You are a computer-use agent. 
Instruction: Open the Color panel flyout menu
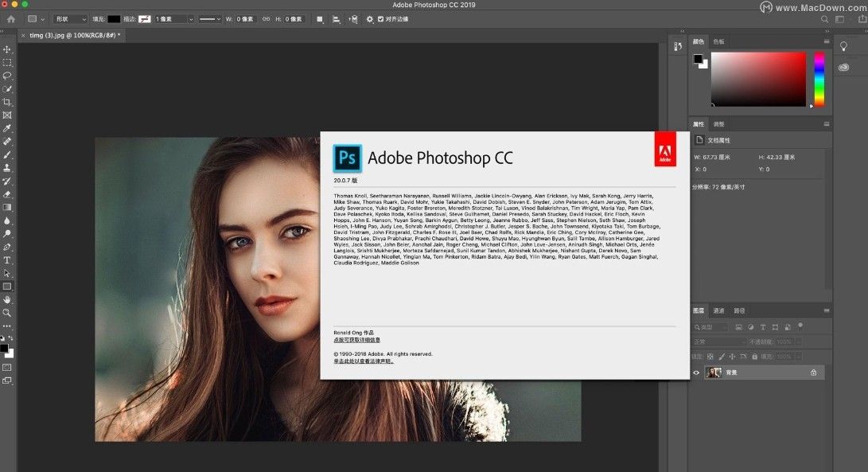pyautogui.click(x=827, y=41)
